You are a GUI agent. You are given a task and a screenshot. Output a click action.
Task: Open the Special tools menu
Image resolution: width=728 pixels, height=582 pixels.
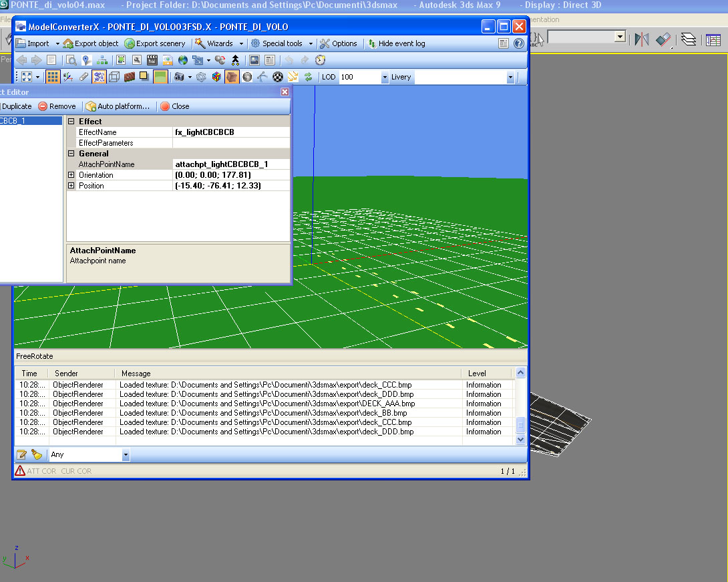282,43
